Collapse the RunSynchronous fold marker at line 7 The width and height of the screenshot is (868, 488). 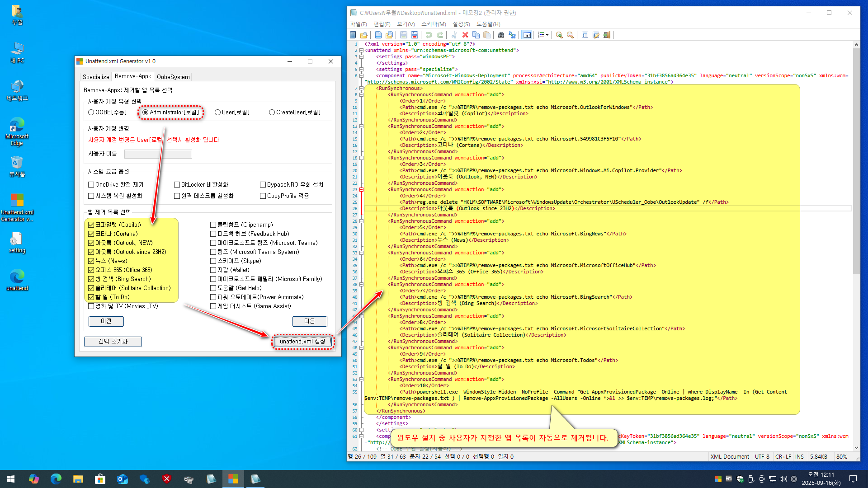coord(361,89)
